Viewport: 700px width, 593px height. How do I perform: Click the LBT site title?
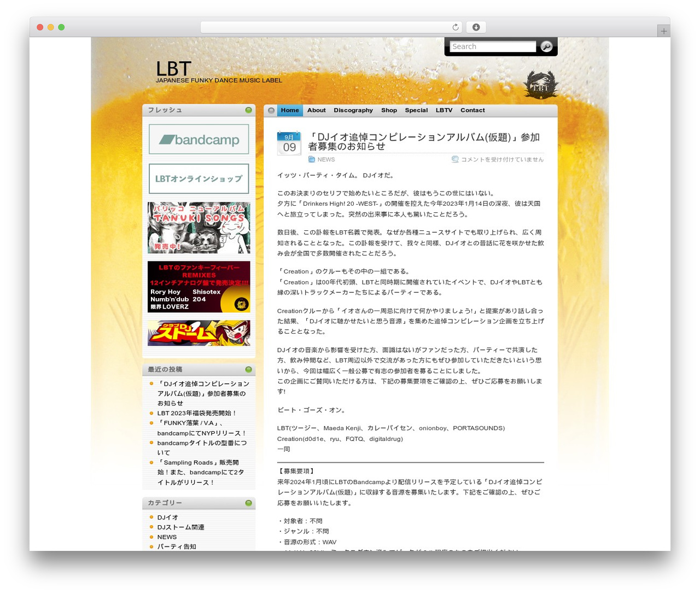pos(173,69)
